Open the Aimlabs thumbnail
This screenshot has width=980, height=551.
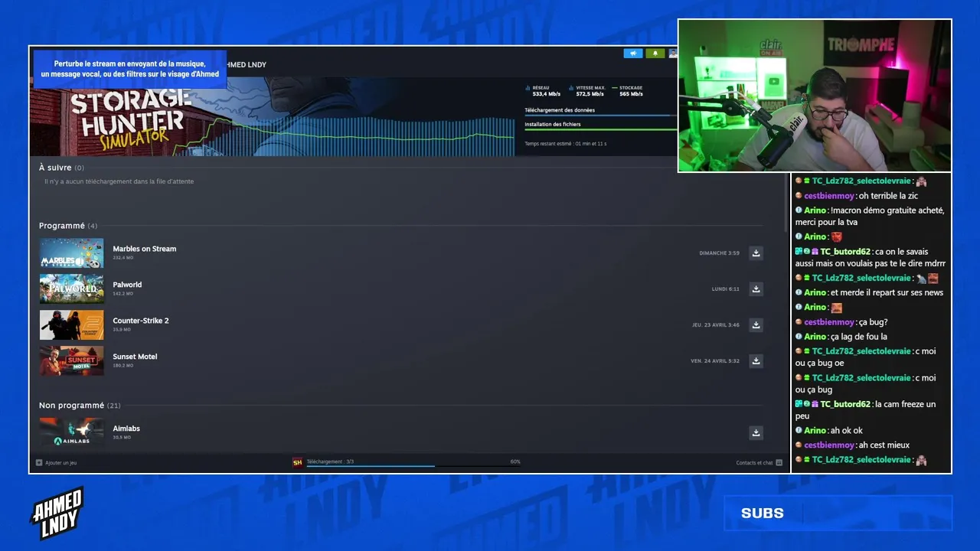[x=71, y=432]
